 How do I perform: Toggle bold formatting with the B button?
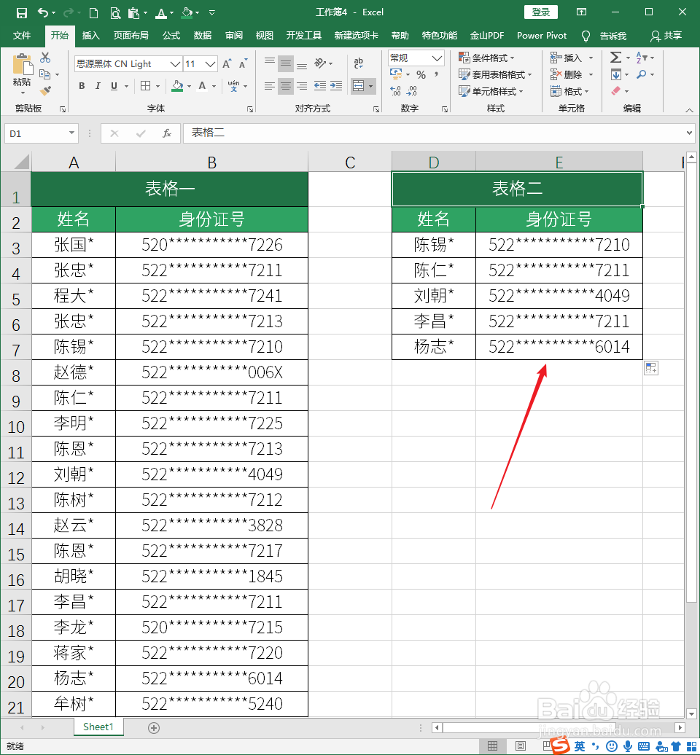point(82,86)
